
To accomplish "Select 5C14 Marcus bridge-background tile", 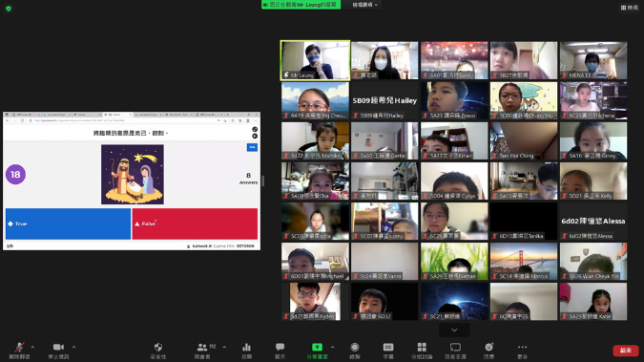I will tap(524, 261).
